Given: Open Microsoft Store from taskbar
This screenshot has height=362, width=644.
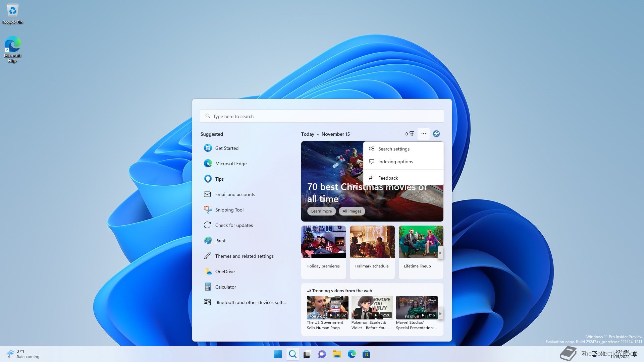Looking at the screenshot, I should [366, 354].
